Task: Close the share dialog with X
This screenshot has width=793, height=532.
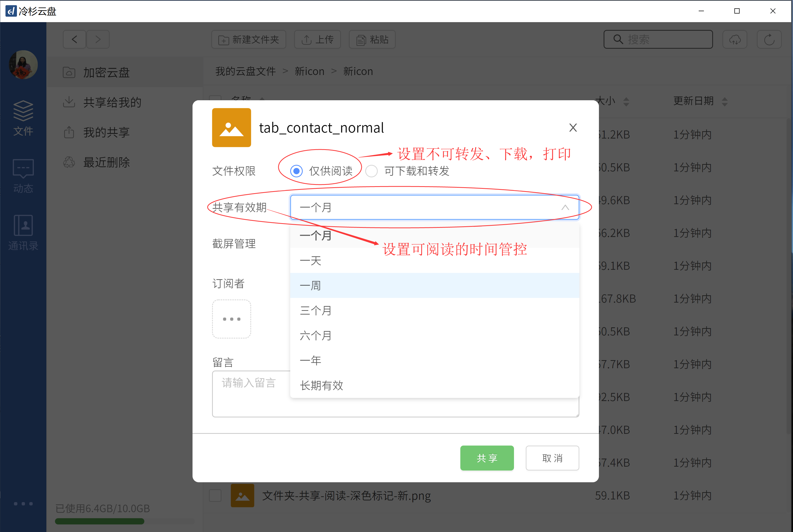Action: click(x=573, y=128)
